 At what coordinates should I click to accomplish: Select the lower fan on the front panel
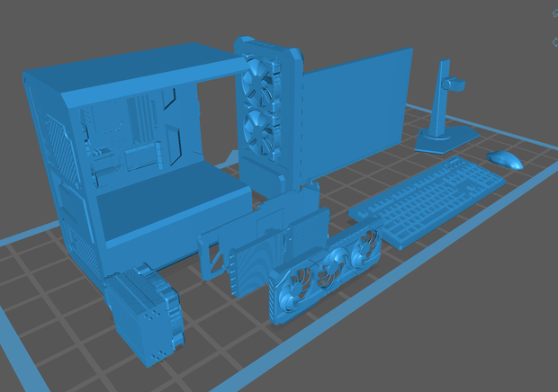(259, 132)
